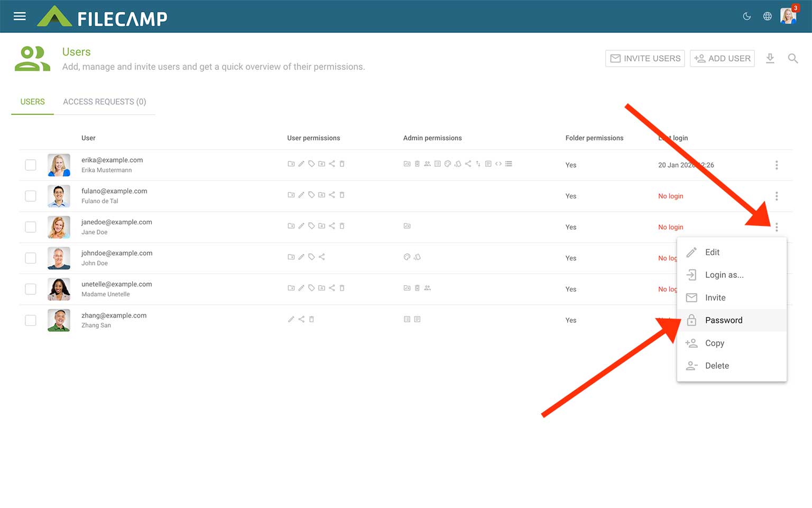Switch to Access Requests tab
Screen dimensions: 812x508
(x=104, y=102)
